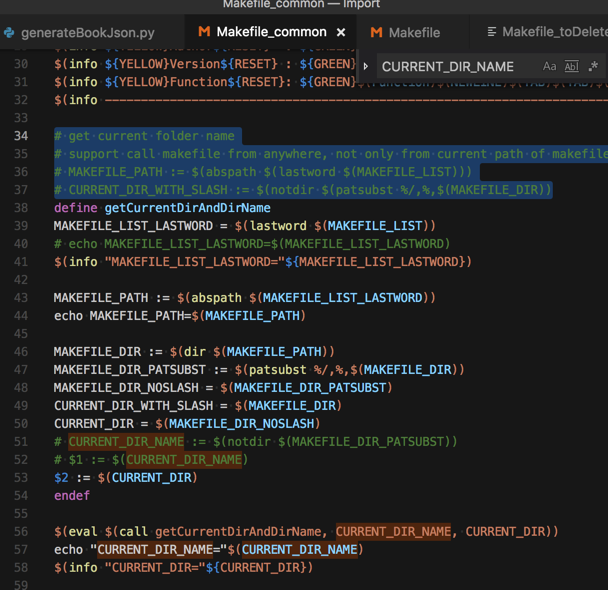Image resolution: width=608 pixels, height=590 pixels.
Task: Click '$(CURRENT_DIR_NAME)' reference on line 57
Action: coord(295,550)
